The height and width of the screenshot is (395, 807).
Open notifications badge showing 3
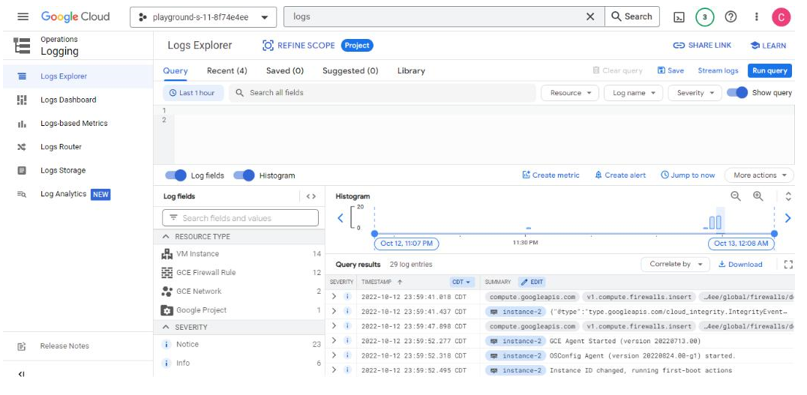tap(705, 17)
